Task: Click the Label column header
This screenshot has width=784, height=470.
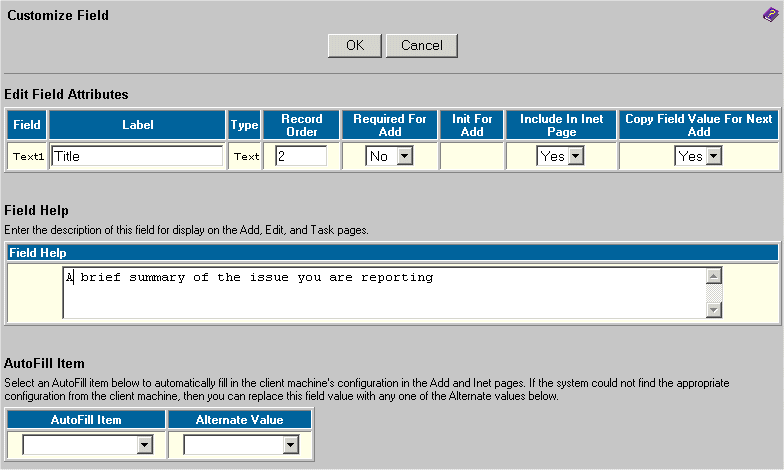Action: (137, 125)
